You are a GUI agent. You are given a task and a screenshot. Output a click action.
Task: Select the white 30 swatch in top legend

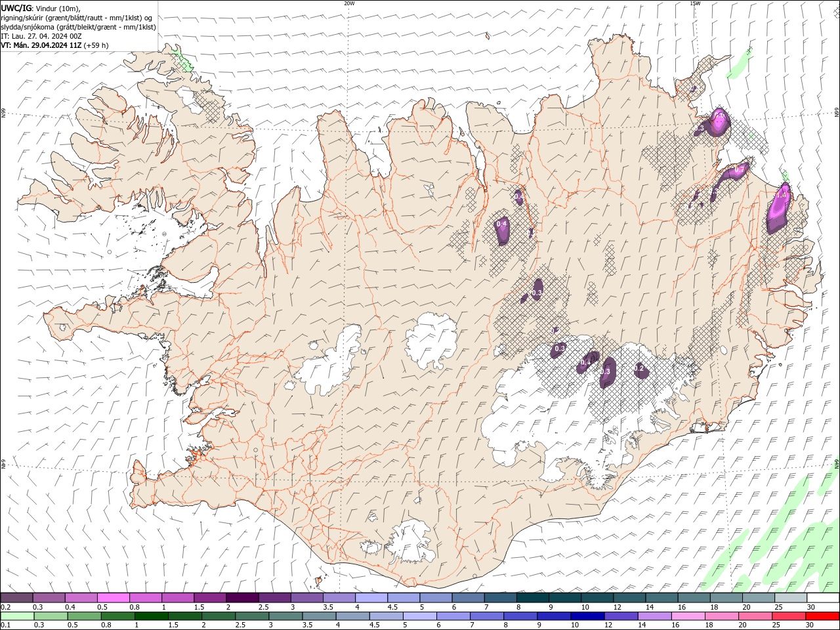pyautogui.click(x=823, y=598)
